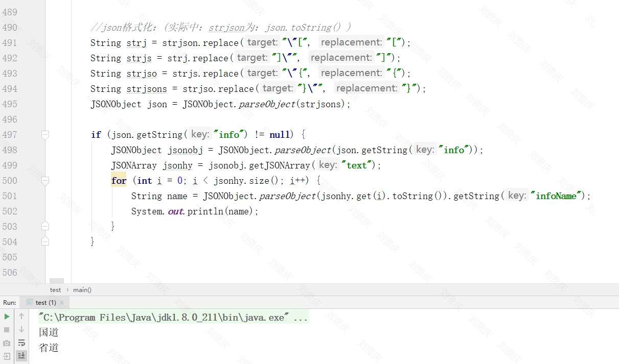Take a memory snapshot using camera icon

point(7,343)
